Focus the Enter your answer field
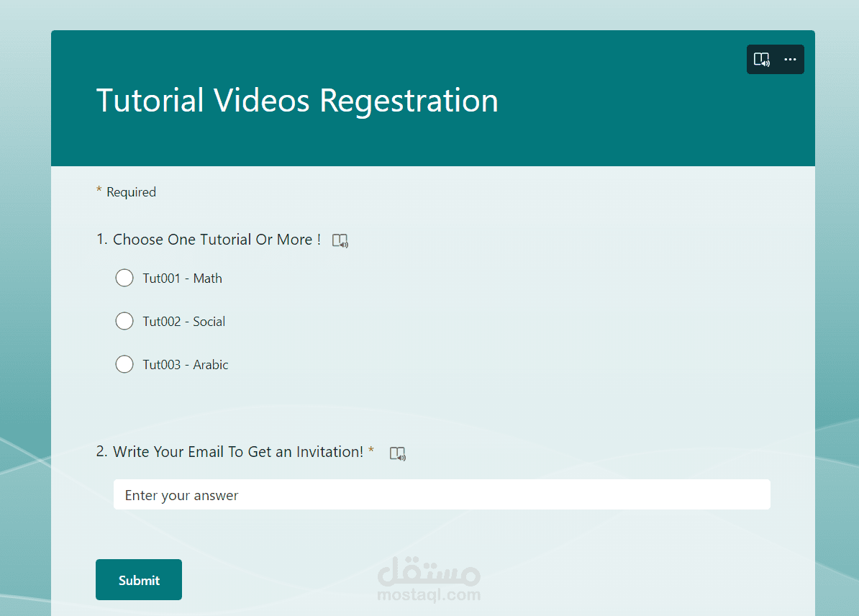 pyautogui.click(x=442, y=495)
